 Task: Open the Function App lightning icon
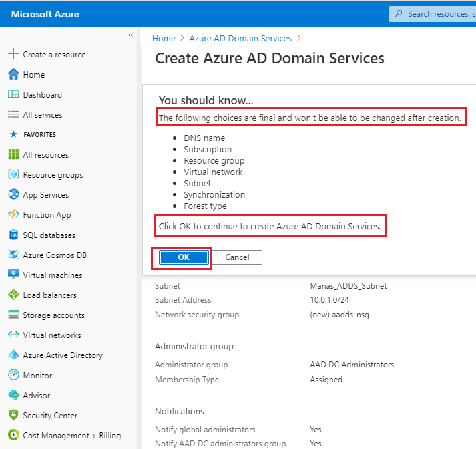13,215
